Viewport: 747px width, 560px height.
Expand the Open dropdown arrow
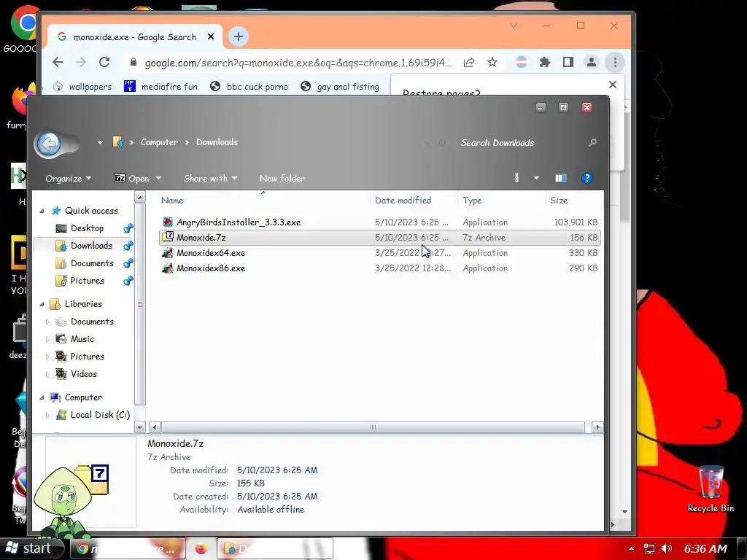coord(158,178)
